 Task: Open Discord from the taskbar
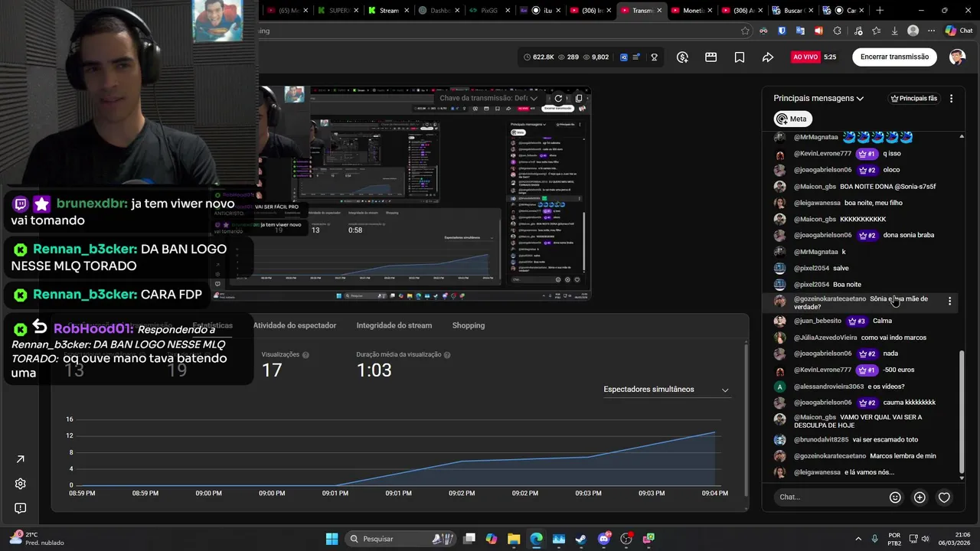(x=604, y=539)
